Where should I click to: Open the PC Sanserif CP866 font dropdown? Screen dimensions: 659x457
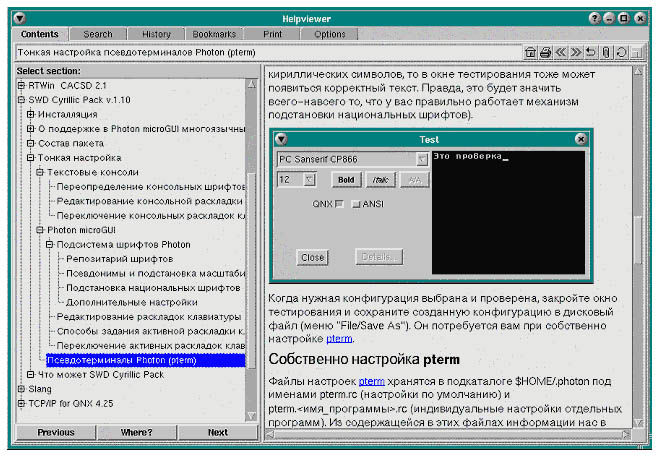pos(421,159)
